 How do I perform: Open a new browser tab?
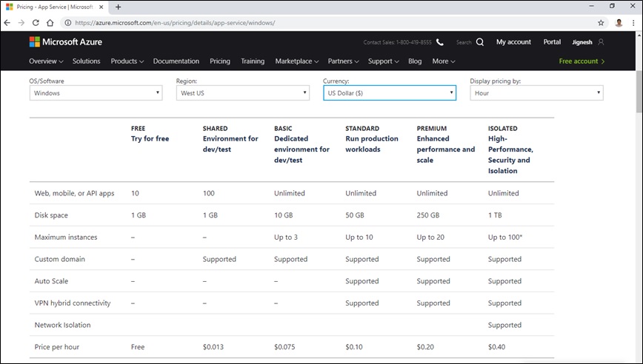tap(119, 7)
